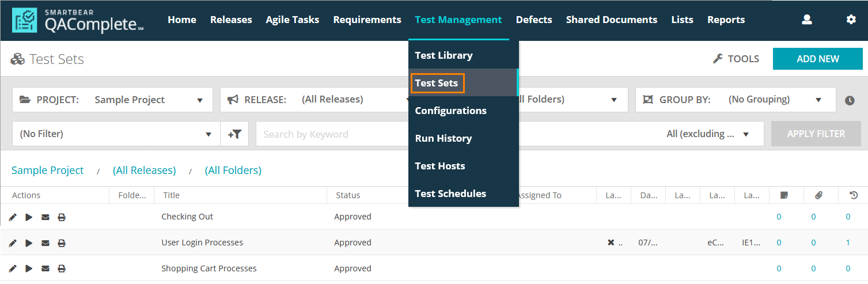Click the edit pencil icon for Checking Out
The width and height of the screenshot is (868, 284).
13,217
